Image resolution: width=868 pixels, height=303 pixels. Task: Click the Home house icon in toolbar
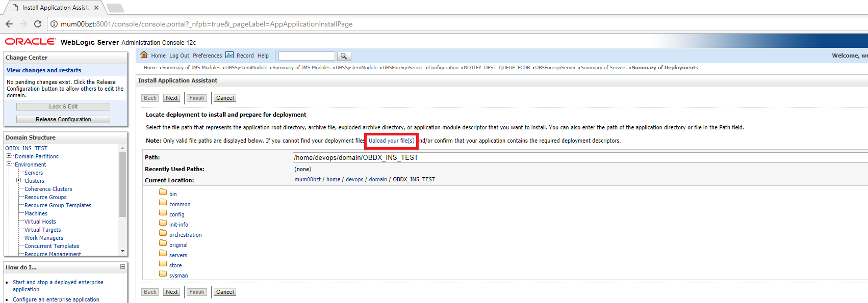144,55
